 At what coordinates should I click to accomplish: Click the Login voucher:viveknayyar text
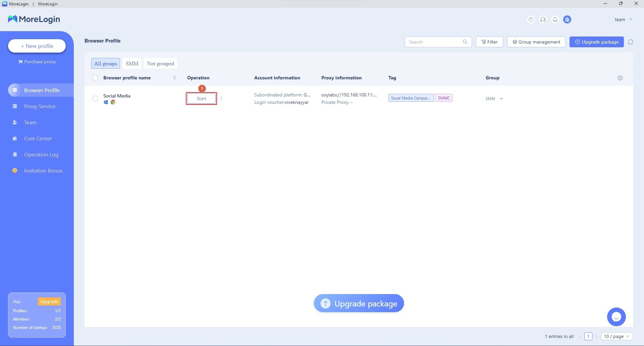coord(281,102)
